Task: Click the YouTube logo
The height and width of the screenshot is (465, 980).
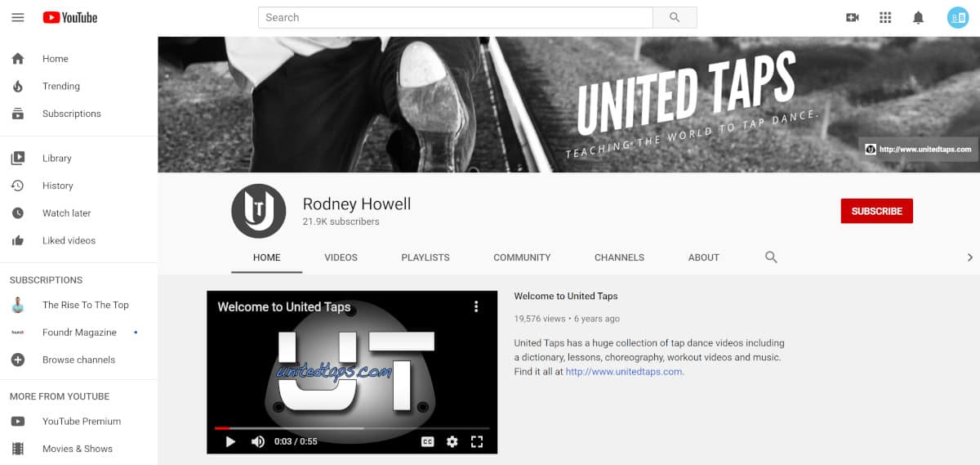Action: [70, 17]
